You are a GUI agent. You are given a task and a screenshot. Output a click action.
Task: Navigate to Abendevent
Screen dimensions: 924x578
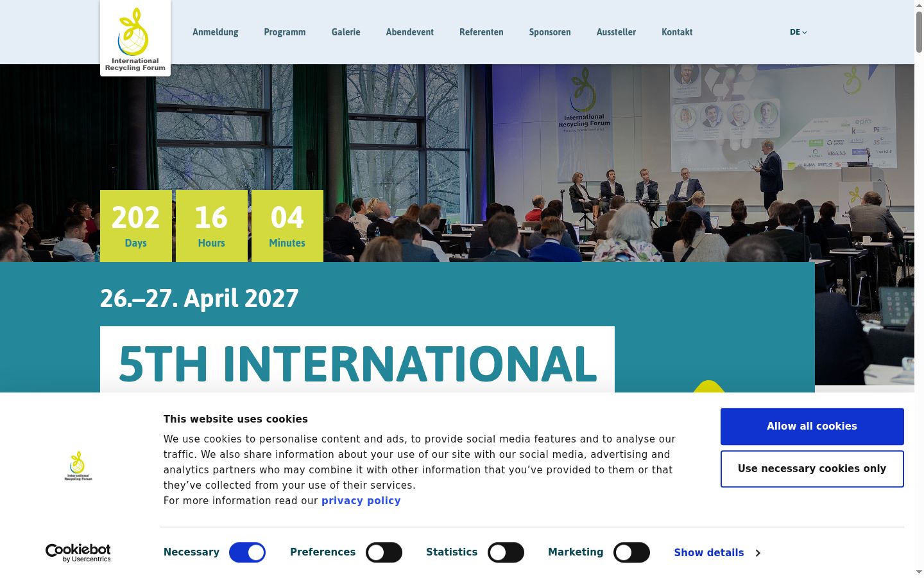point(410,32)
